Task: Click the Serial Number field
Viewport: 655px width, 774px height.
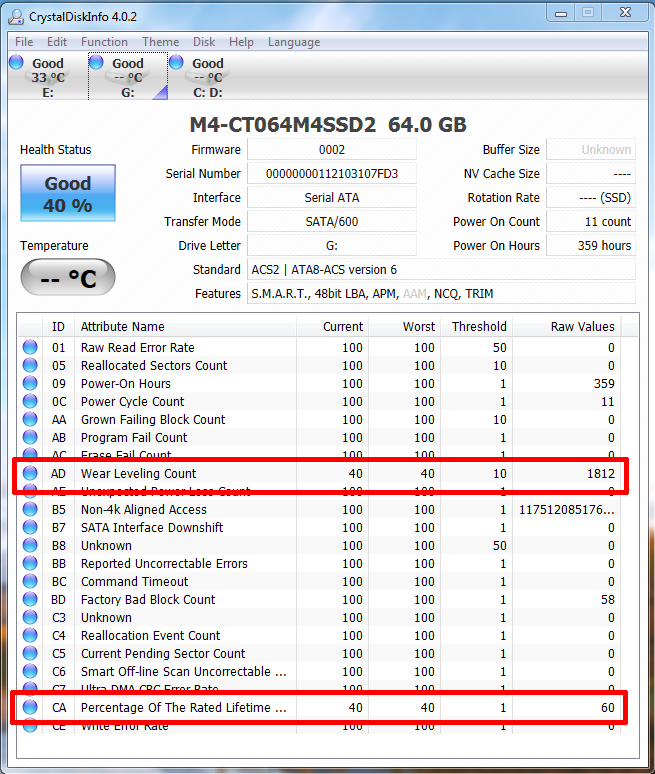Action: 332,174
